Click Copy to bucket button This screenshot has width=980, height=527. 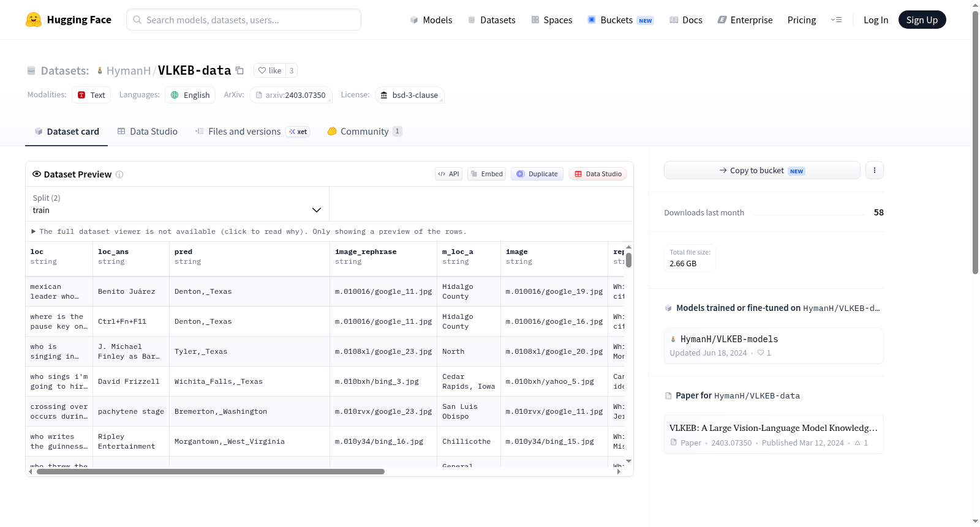click(762, 170)
